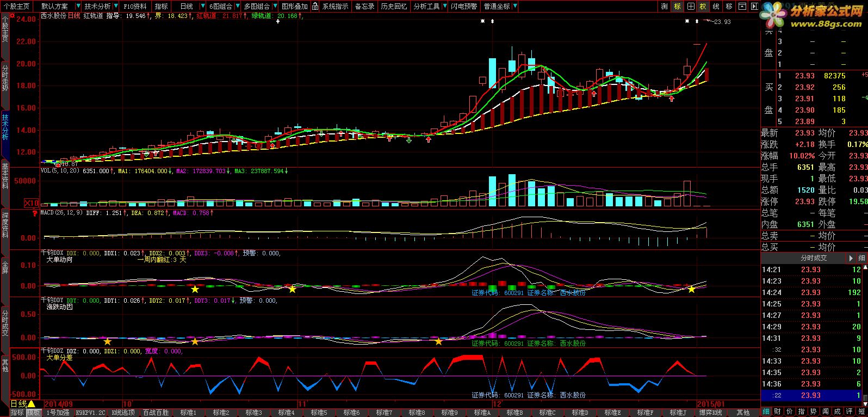Image resolution: width=868 pixels, height=417 pixels.
Task: Click first yellow star in DDY panel
Action: [108, 341]
